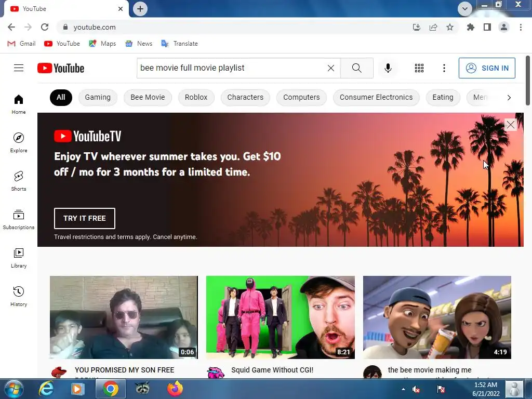Viewport: 532px width, 399px height.
Task: Open Chrome extensions puzzle icon
Action: click(471, 27)
